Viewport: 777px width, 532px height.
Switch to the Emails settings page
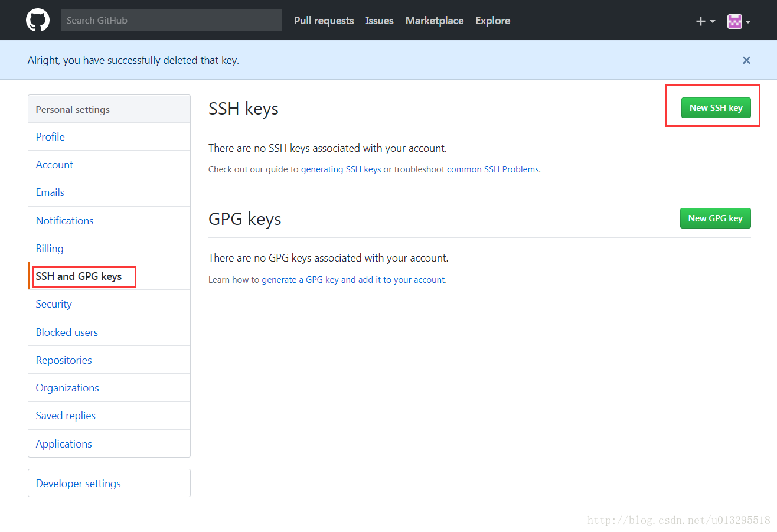50,192
